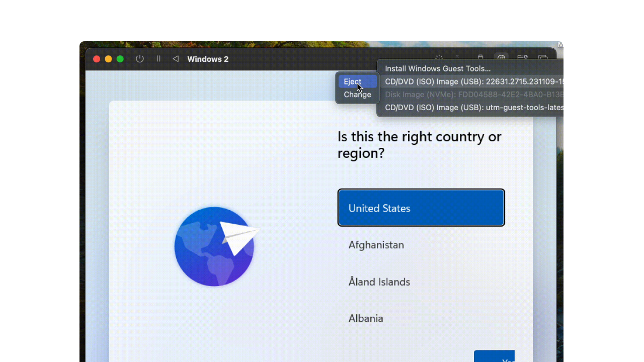This screenshot has width=644, height=362.
Task: Open the shared folder toolbar icon
Action: click(522, 58)
